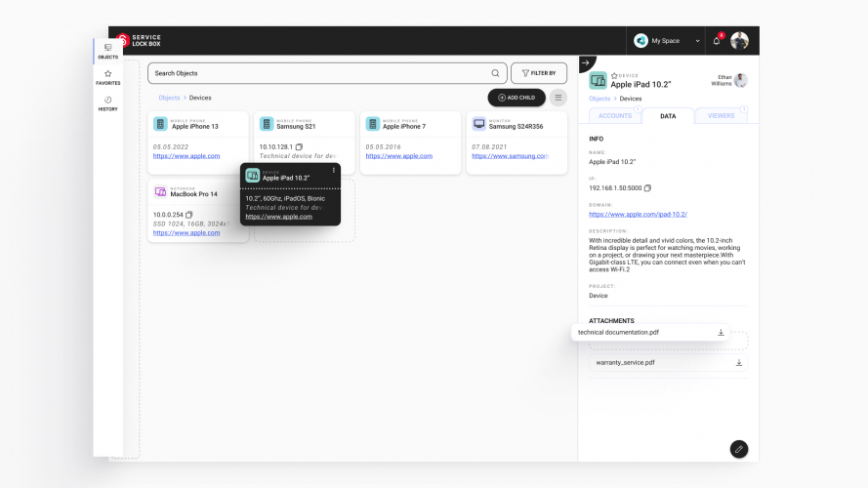Open apple.com link on iPhone 7 card
This screenshot has height=488, width=868.
(x=399, y=156)
